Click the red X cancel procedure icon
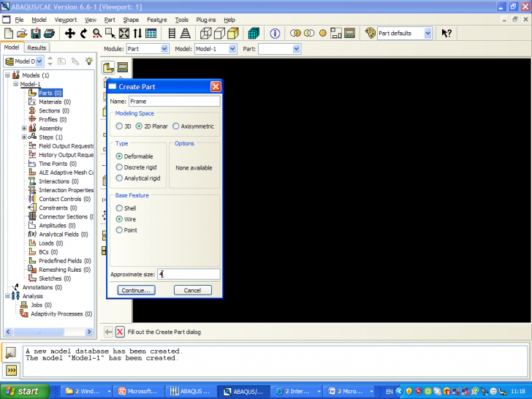 [120, 332]
